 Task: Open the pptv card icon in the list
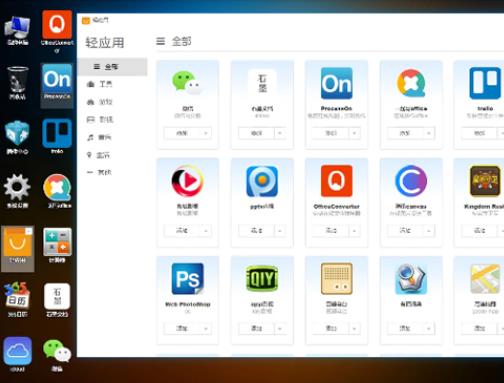point(262,181)
